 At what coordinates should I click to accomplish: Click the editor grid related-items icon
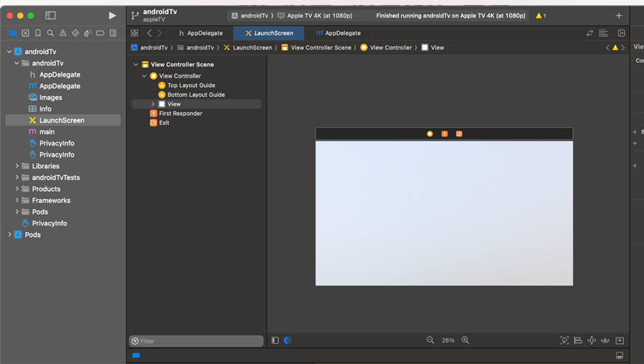click(134, 33)
